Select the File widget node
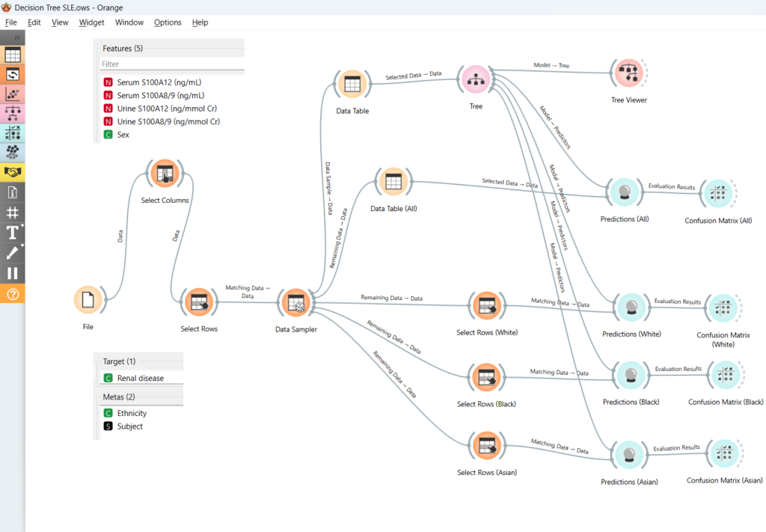 pos(88,300)
